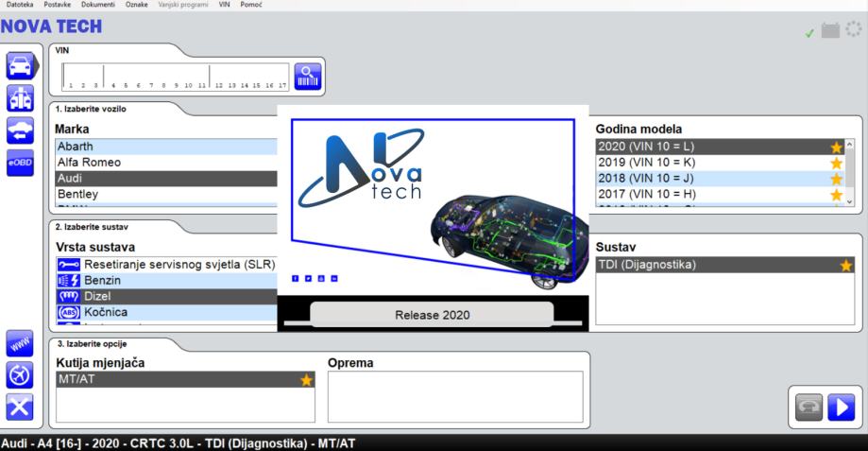Select MT/AT in Kutija mjenjača list

click(x=185, y=379)
